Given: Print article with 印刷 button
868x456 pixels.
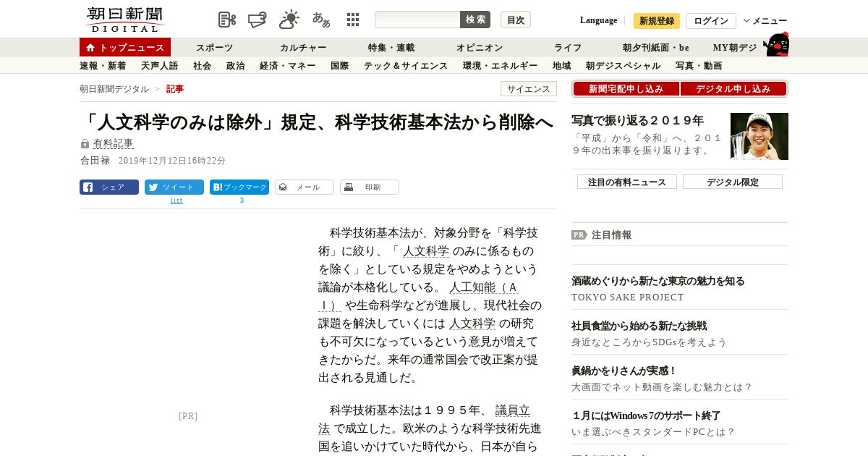Looking at the screenshot, I should (x=370, y=187).
